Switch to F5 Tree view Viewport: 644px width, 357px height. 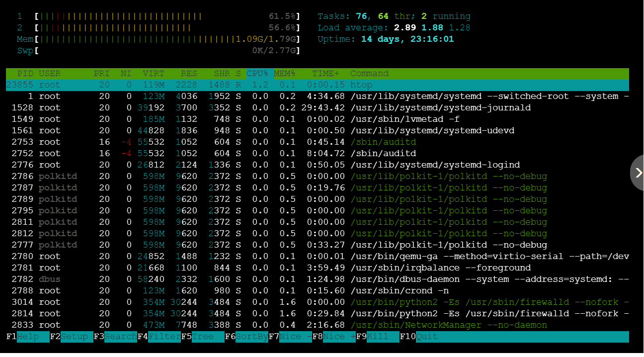coord(203,337)
